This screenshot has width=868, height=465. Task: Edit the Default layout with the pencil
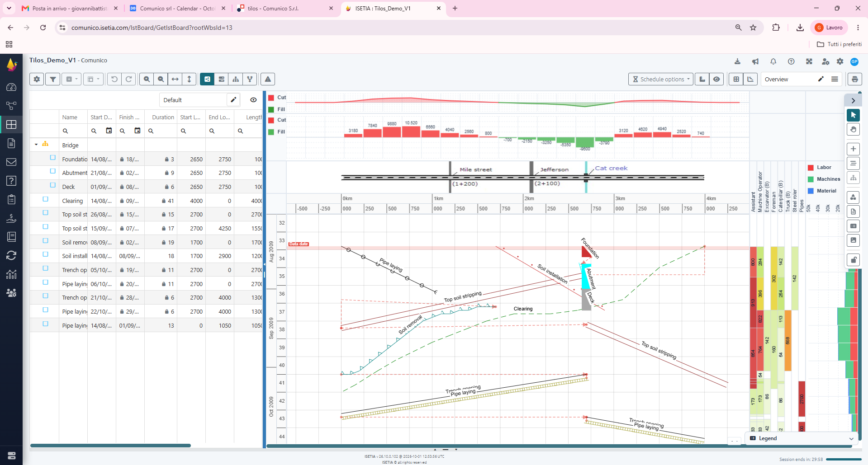coord(233,100)
